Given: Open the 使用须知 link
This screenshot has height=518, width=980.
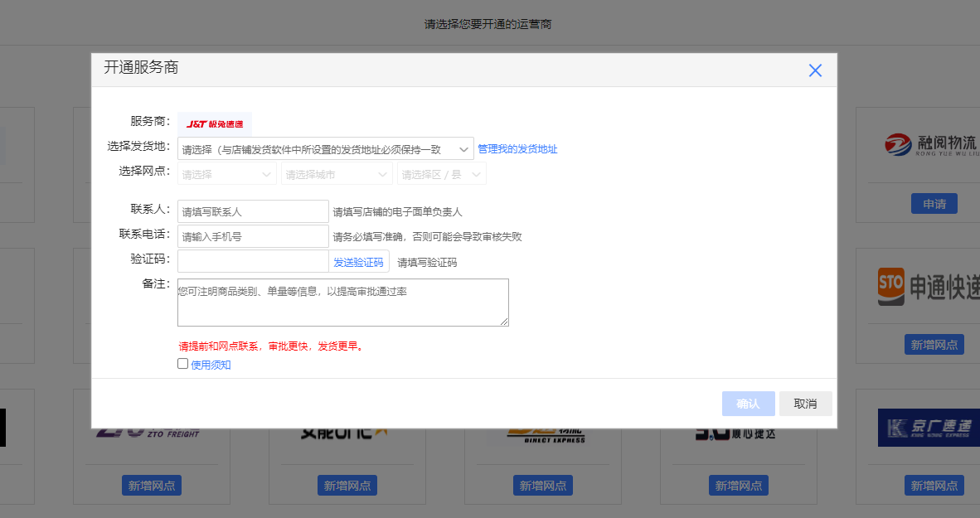Looking at the screenshot, I should (211, 365).
